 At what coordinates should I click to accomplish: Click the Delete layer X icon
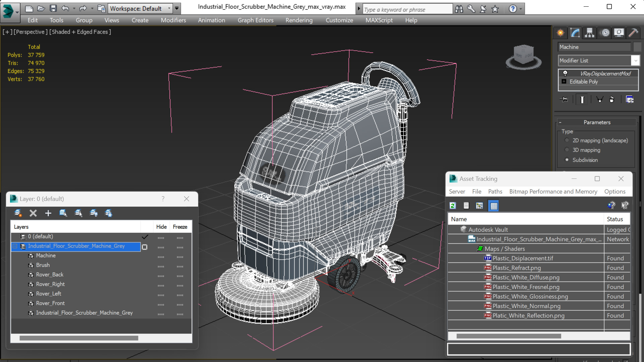33,213
